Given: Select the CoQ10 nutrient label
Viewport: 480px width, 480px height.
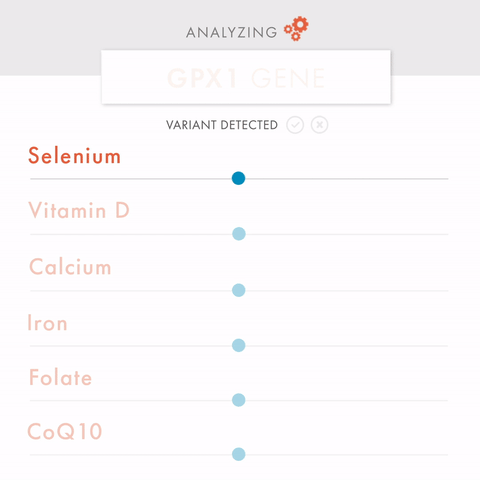Looking at the screenshot, I should 65,432.
